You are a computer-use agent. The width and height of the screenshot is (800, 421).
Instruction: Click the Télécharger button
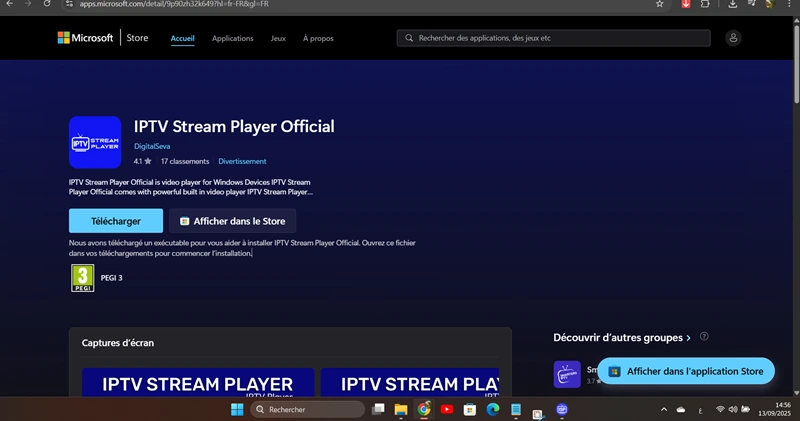click(x=116, y=221)
